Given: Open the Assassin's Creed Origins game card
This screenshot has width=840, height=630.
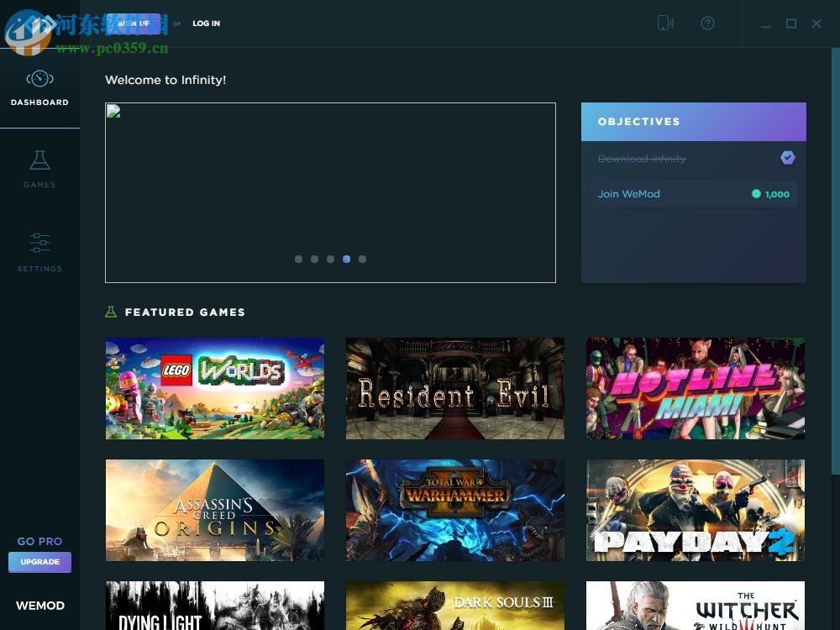Looking at the screenshot, I should pyautogui.click(x=215, y=510).
